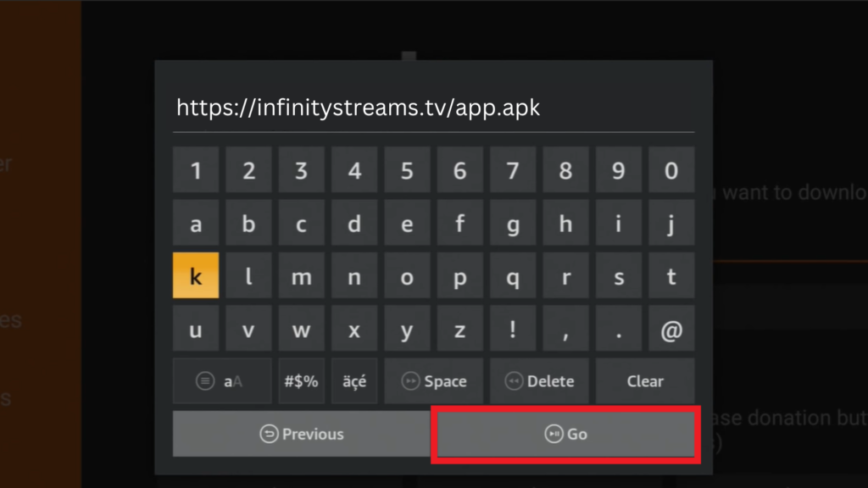
Task: Select the @ symbol key
Action: pyautogui.click(x=671, y=329)
